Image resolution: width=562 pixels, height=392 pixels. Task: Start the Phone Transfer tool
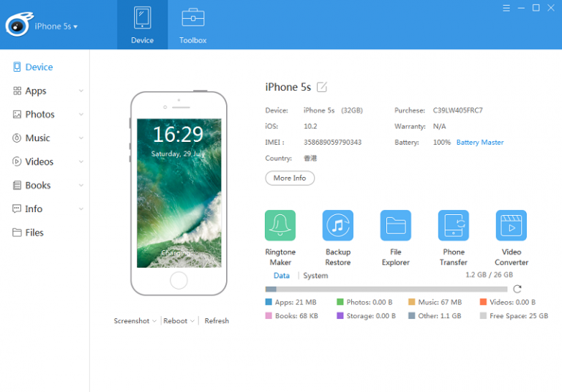point(453,226)
